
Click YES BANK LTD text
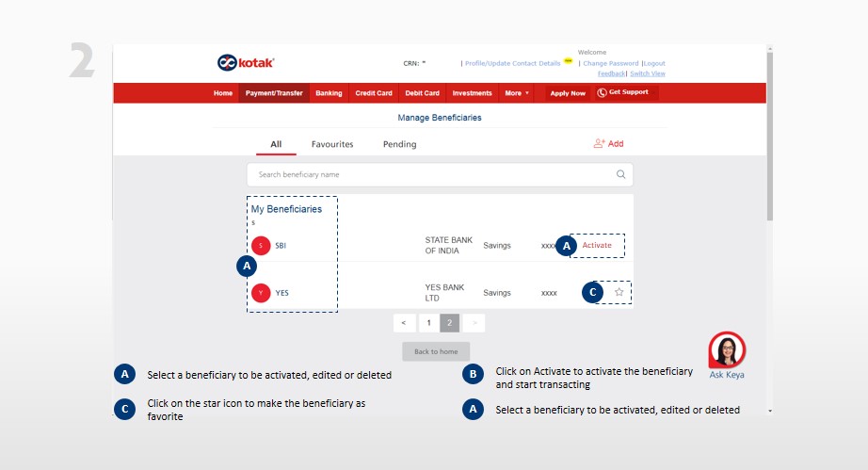pyautogui.click(x=444, y=292)
